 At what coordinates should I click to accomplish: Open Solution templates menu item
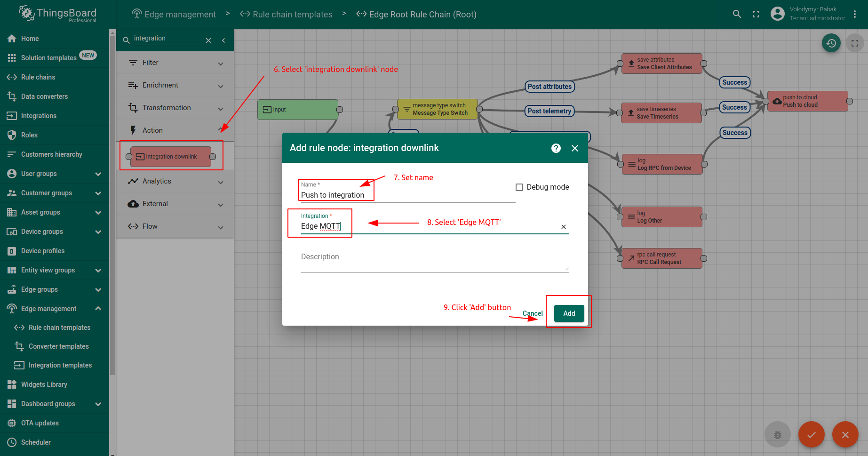coord(55,58)
